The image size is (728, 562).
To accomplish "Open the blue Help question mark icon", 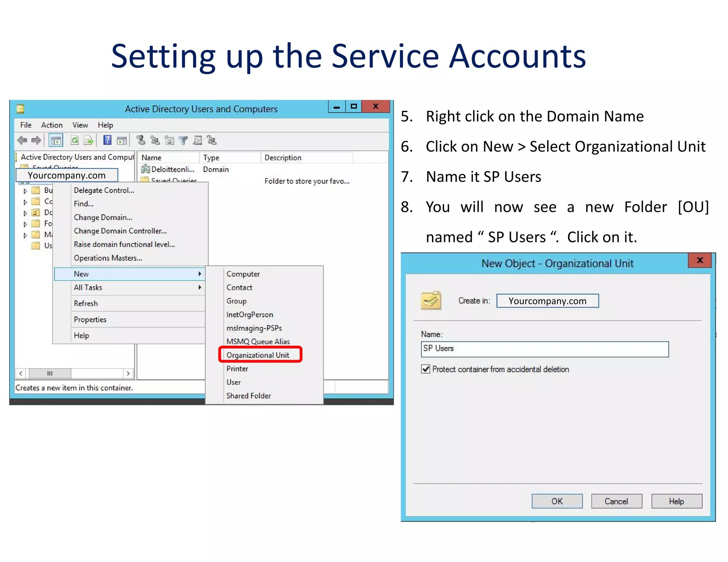I will 107,140.
